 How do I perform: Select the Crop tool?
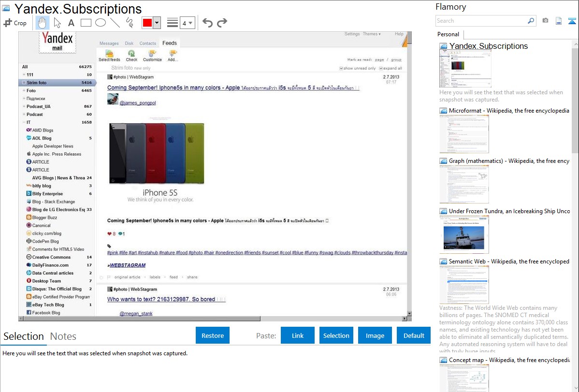[15, 23]
